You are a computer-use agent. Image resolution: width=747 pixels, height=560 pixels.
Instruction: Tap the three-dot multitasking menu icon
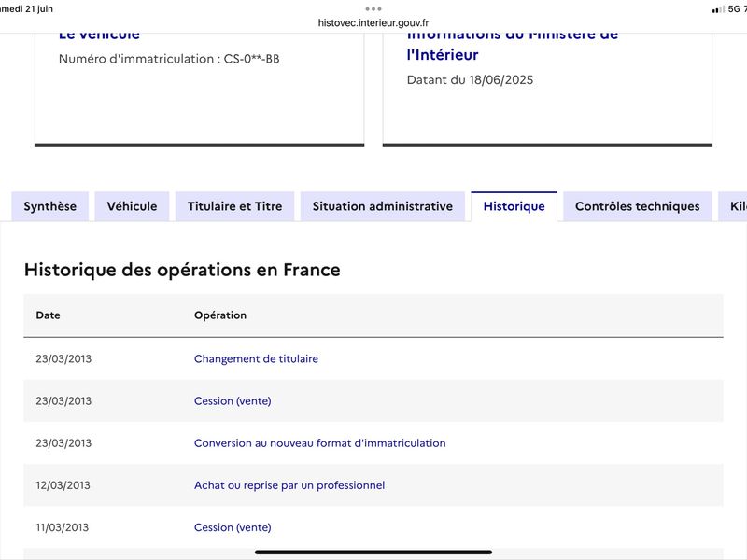[373, 8]
